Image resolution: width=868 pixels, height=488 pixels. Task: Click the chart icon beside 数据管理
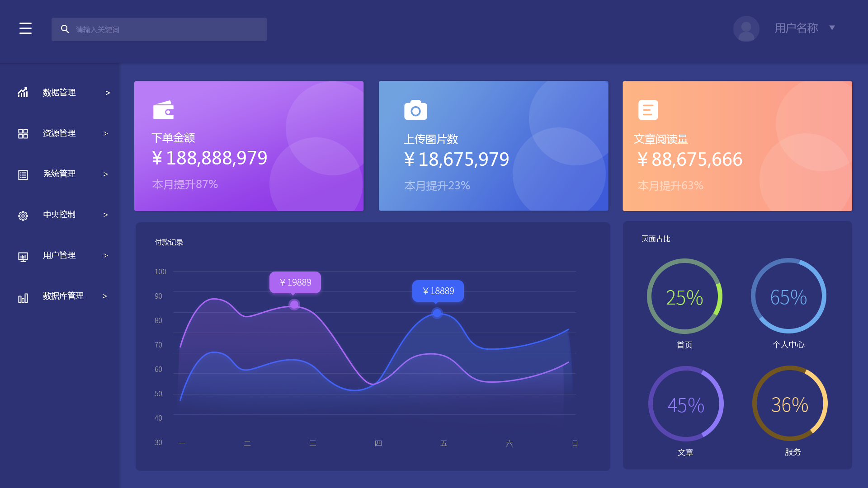[x=23, y=93]
